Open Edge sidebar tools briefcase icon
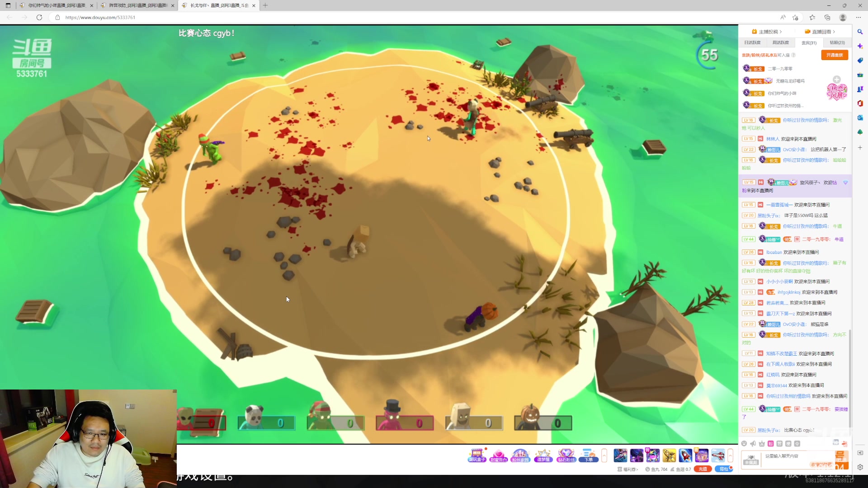Screen dimensions: 868x488 860,75
